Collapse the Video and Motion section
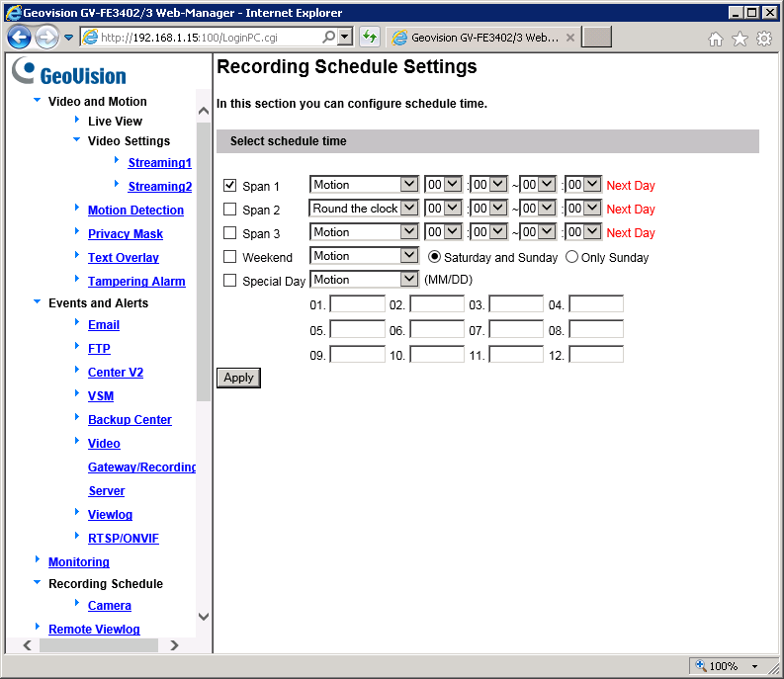Image resolution: width=784 pixels, height=679 pixels. click(x=37, y=100)
